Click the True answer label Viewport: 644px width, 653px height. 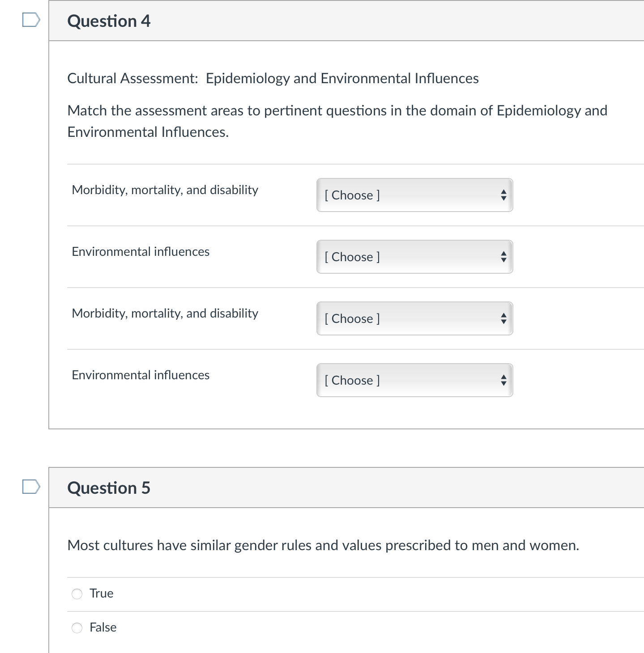[x=102, y=594]
